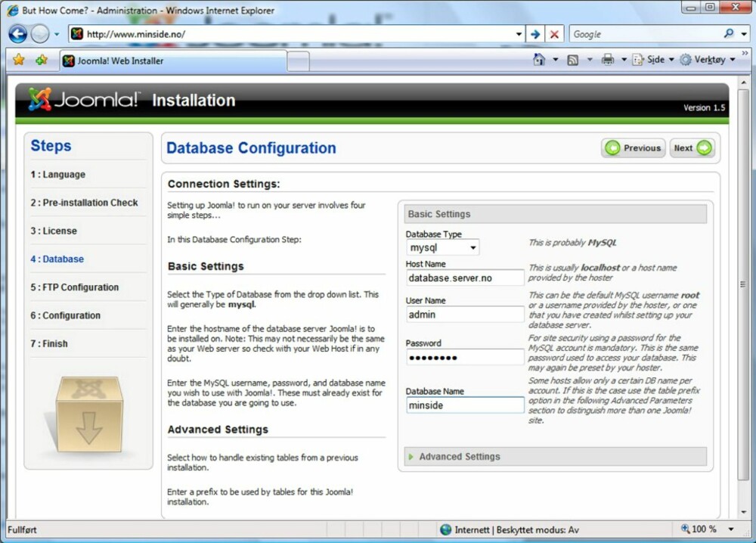Open the address bar history dropdown

(519, 34)
